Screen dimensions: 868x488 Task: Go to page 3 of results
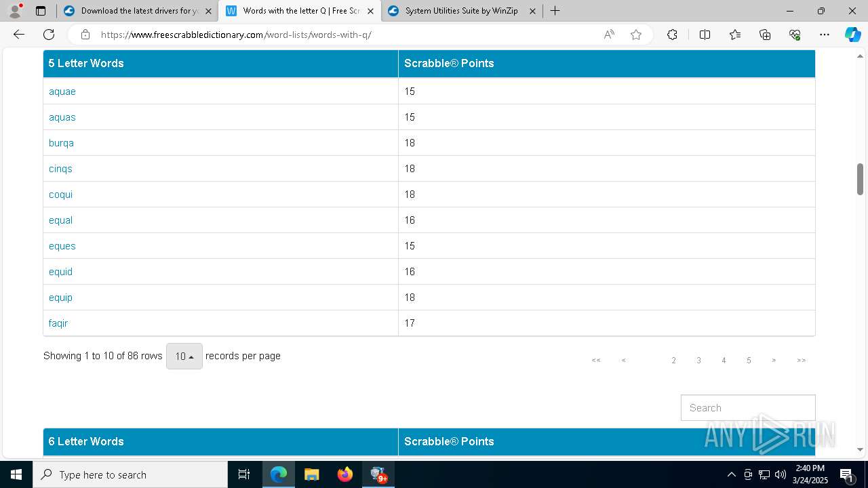[698, 361]
